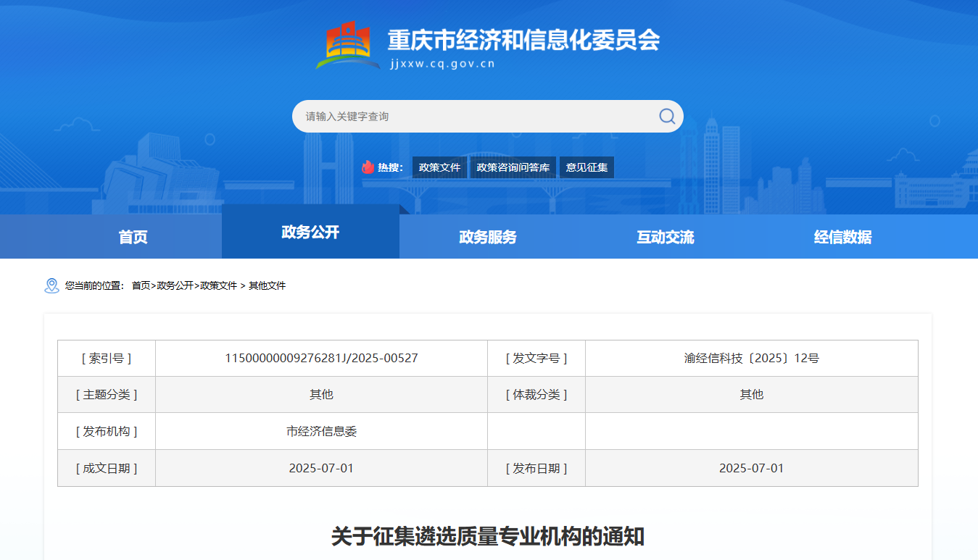Viewport: 978px width, 560px height.
Task: Click 政务公开 in the breadcrumb trail
Action: click(x=175, y=285)
